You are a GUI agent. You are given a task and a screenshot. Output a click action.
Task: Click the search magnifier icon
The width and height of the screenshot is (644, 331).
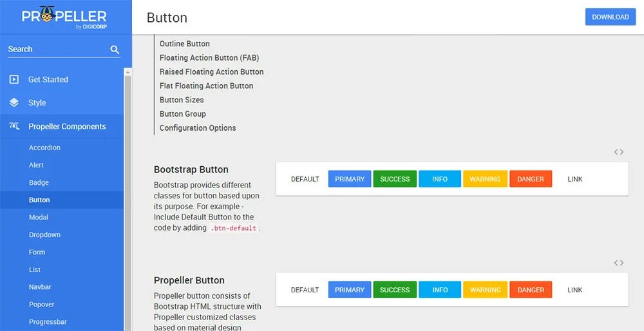pos(115,50)
